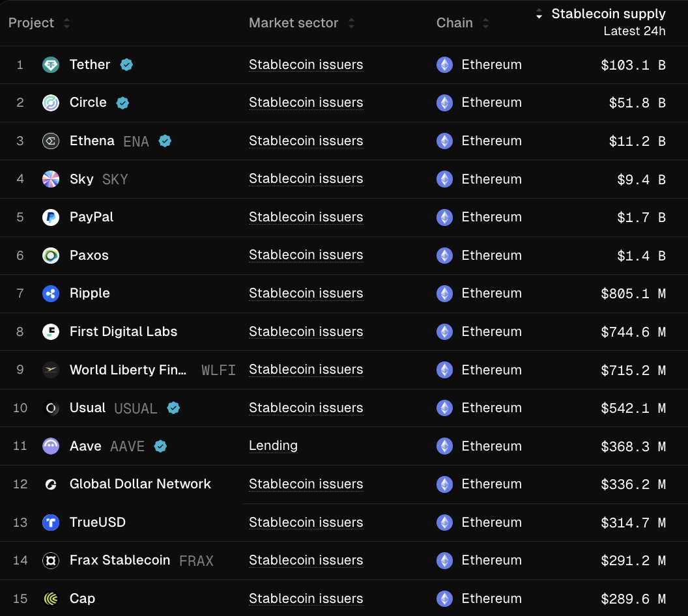
Task: Select the Circle logo icon
Action: (51, 102)
